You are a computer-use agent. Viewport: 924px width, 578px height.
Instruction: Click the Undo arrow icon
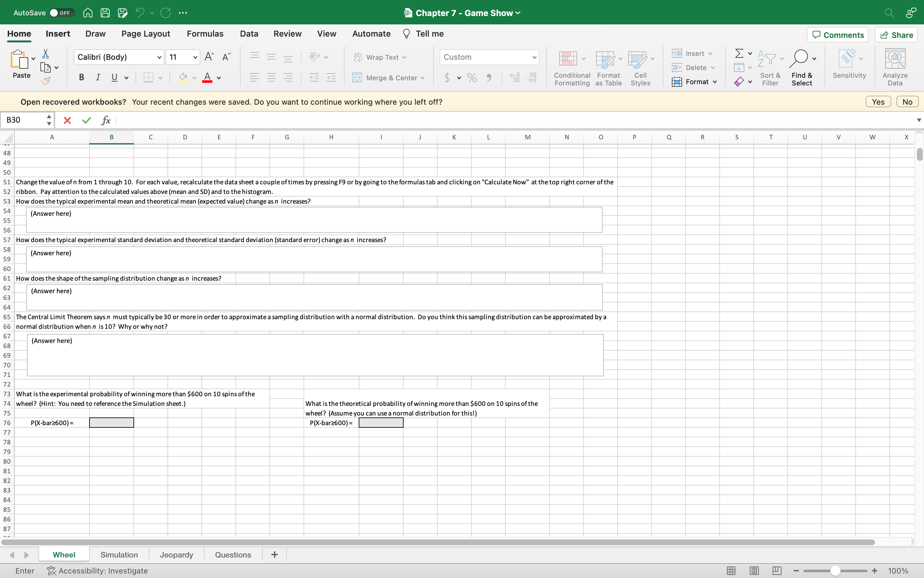(x=140, y=13)
